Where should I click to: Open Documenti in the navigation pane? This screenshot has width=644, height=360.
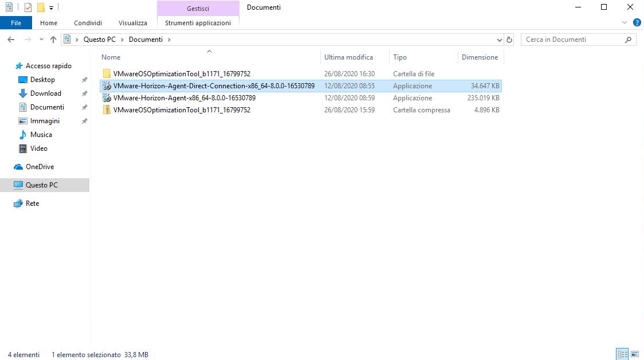click(47, 107)
